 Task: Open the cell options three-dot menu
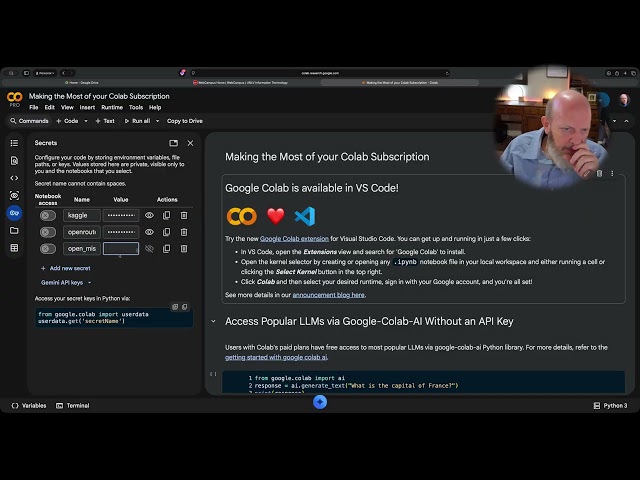point(612,173)
